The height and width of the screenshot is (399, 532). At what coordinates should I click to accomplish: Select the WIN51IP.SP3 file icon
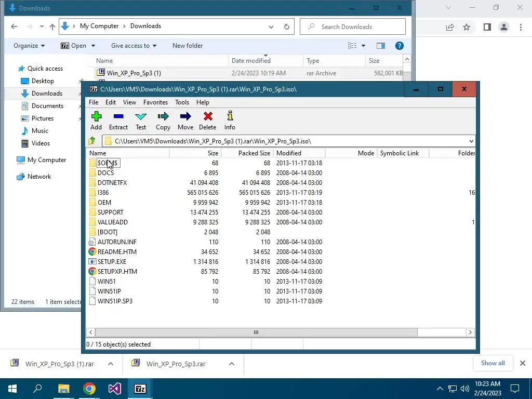click(x=92, y=301)
